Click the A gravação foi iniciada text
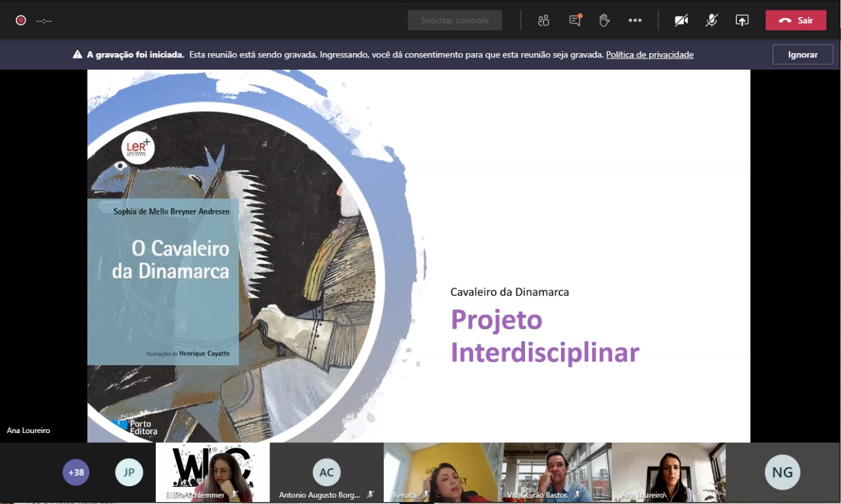 click(x=135, y=55)
